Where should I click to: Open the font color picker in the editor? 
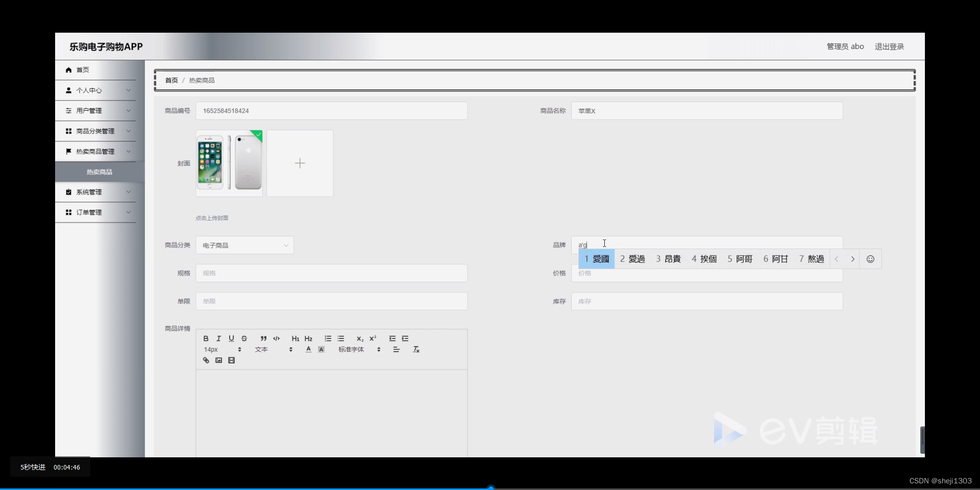[x=308, y=350]
